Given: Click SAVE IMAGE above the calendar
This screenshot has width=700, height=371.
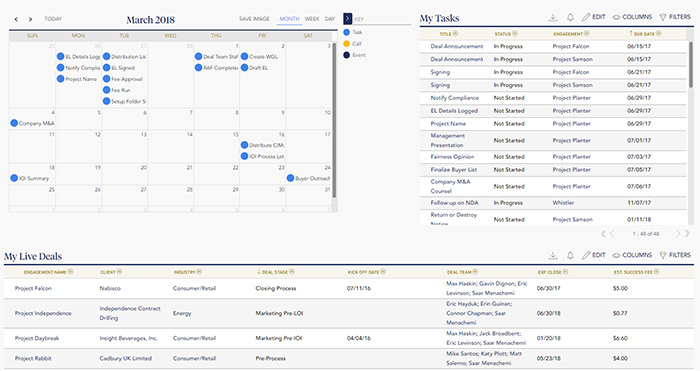Looking at the screenshot, I should point(254,19).
